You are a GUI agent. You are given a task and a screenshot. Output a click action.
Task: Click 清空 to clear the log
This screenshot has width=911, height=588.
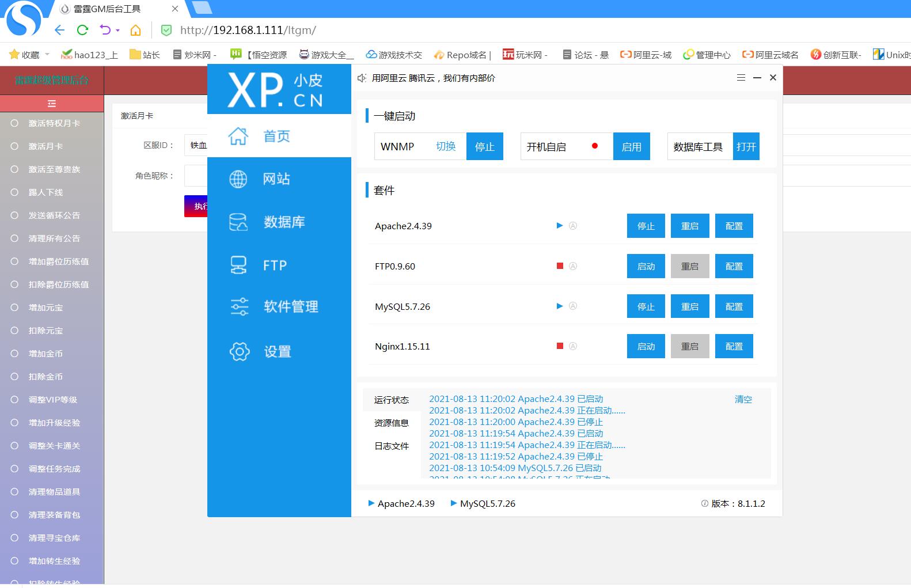(743, 399)
